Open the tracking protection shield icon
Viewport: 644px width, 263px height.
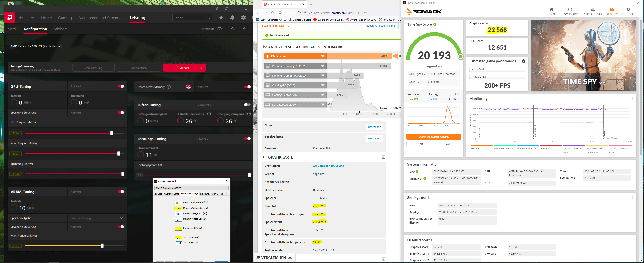click(x=299, y=13)
